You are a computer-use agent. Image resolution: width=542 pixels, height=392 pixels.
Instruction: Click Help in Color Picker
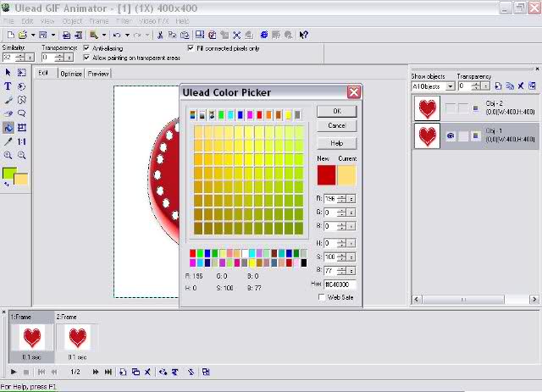337,143
